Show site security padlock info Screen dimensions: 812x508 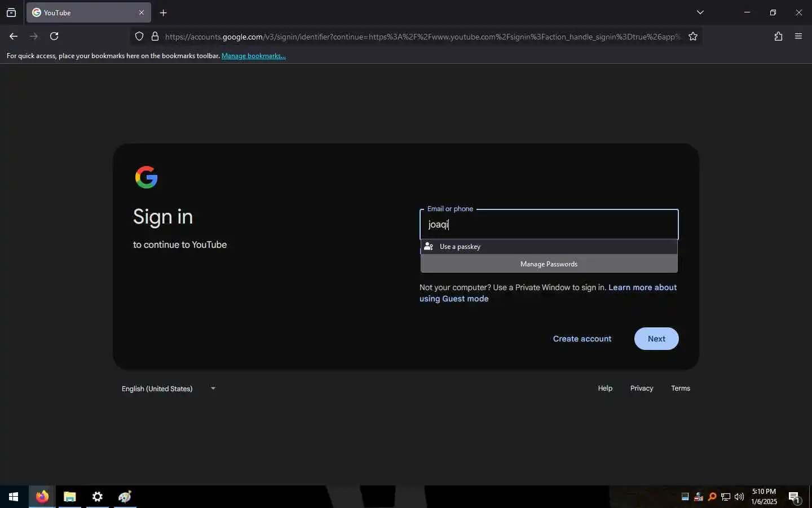[155, 37]
